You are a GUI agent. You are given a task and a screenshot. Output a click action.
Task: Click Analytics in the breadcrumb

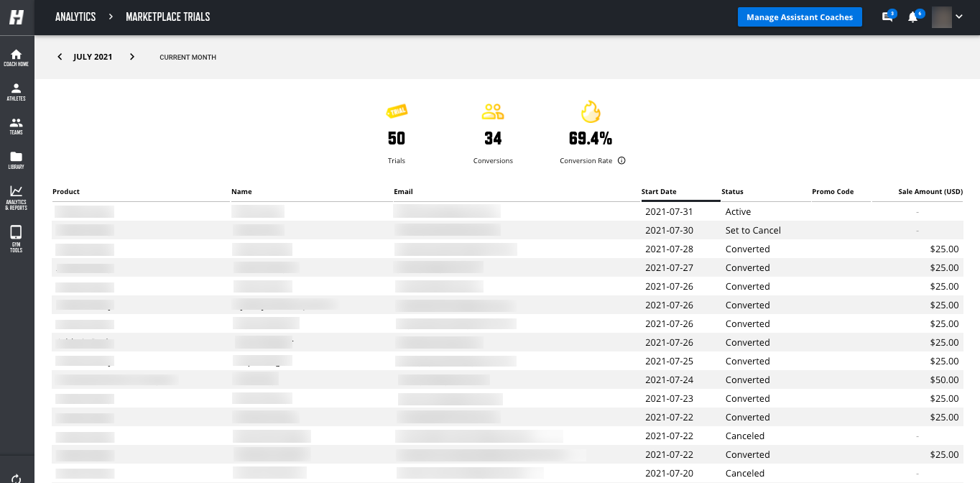[75, 17]
